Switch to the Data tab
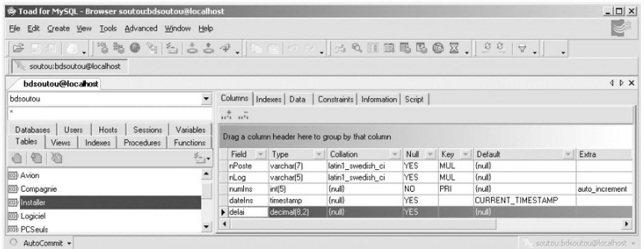Screen dimensions: 644x249 point(297,99)
